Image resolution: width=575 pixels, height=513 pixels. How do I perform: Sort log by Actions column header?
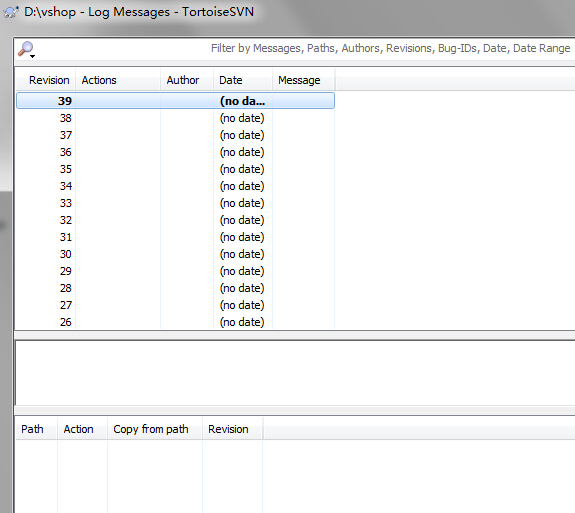(118, 80)
